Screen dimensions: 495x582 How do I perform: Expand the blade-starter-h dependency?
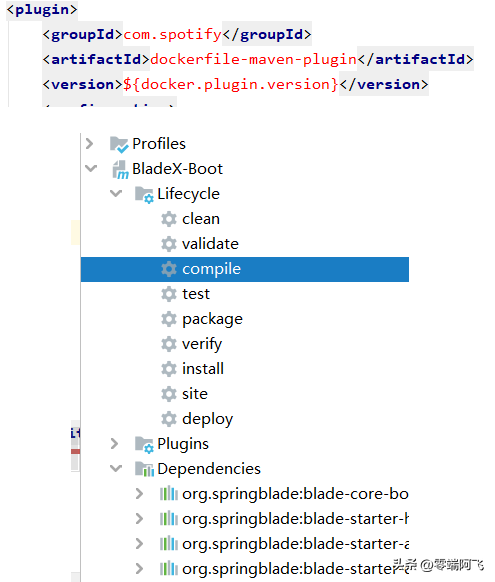(x=139, y=519)
